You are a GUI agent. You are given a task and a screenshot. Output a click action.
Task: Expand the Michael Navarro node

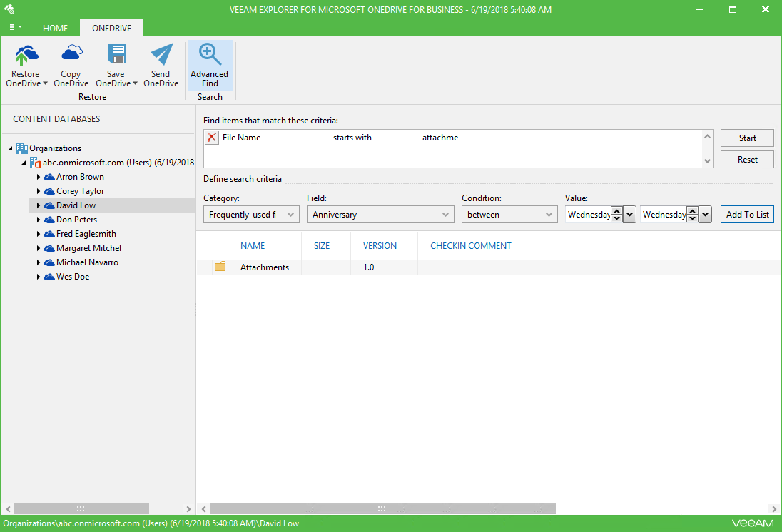[x=38, y=262]
